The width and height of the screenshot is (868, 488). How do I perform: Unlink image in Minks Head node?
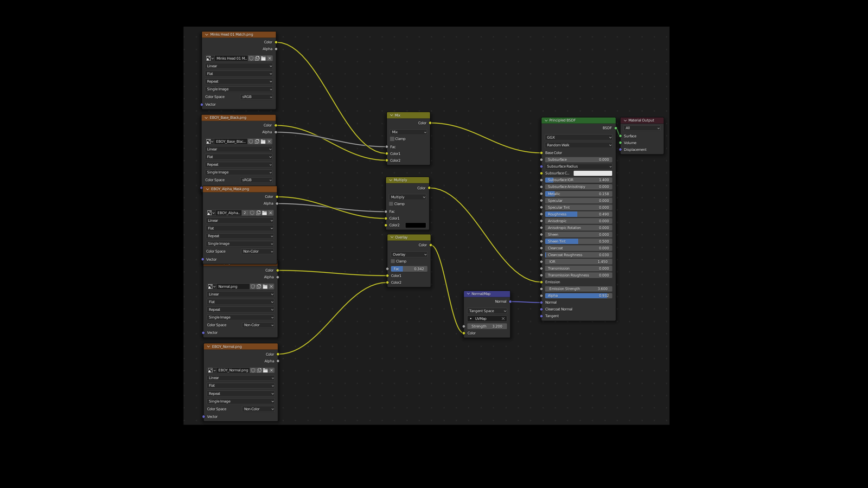pos(270,59)
